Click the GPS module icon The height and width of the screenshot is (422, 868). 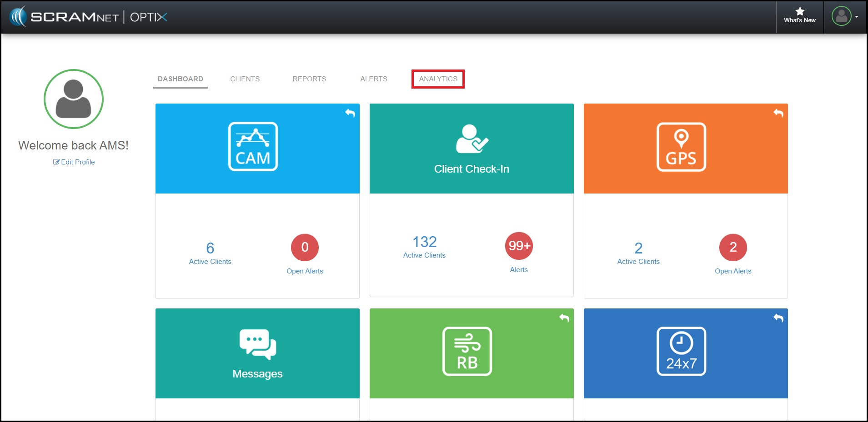pyautogui.click(x=681, y=147)
